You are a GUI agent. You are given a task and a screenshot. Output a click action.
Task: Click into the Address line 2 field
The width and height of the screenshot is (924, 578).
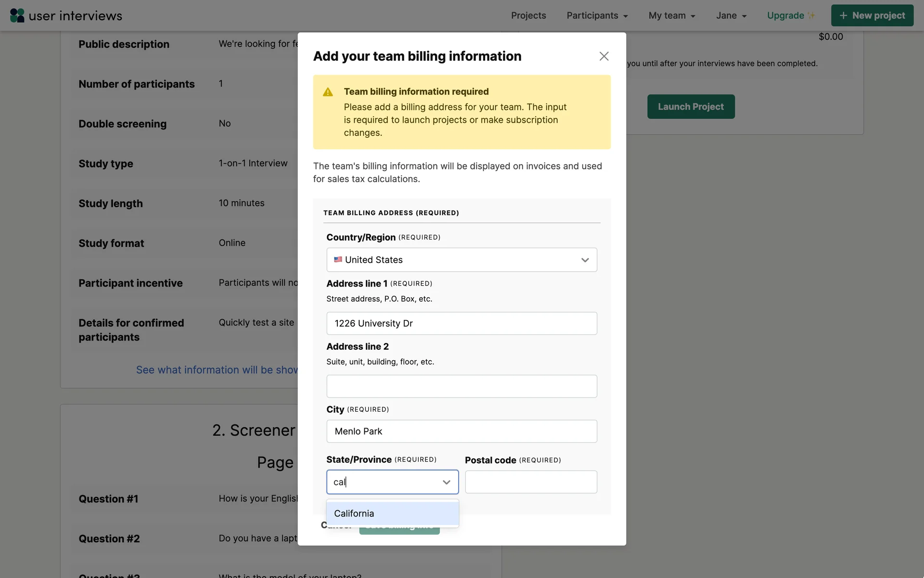pos(462,386)
